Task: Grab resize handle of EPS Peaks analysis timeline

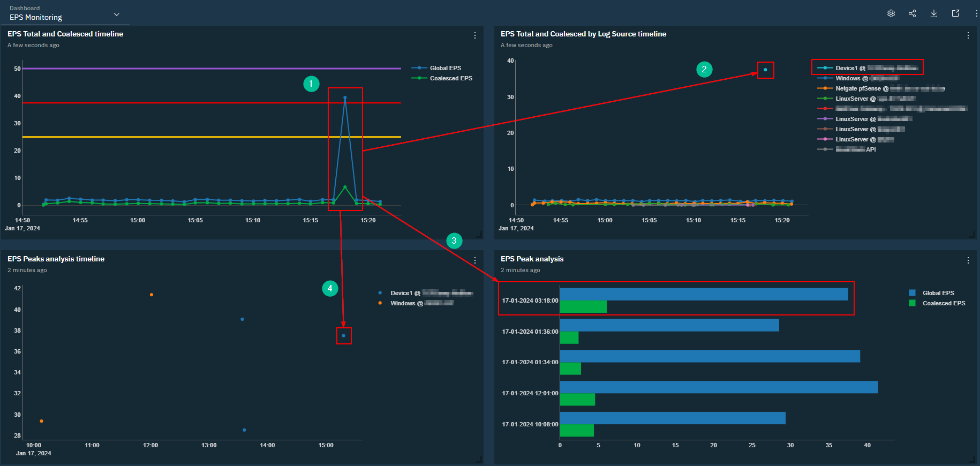Action: click(479, 460)
